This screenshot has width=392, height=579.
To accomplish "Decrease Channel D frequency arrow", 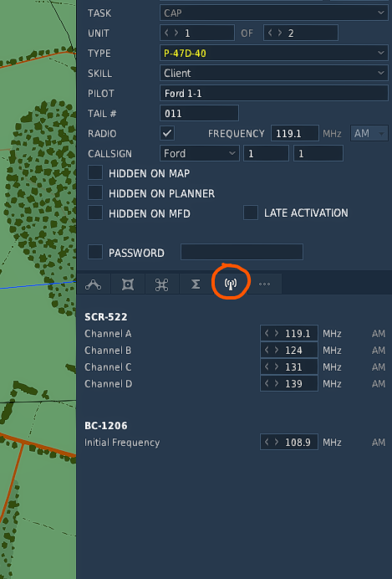I will [267, 384].
